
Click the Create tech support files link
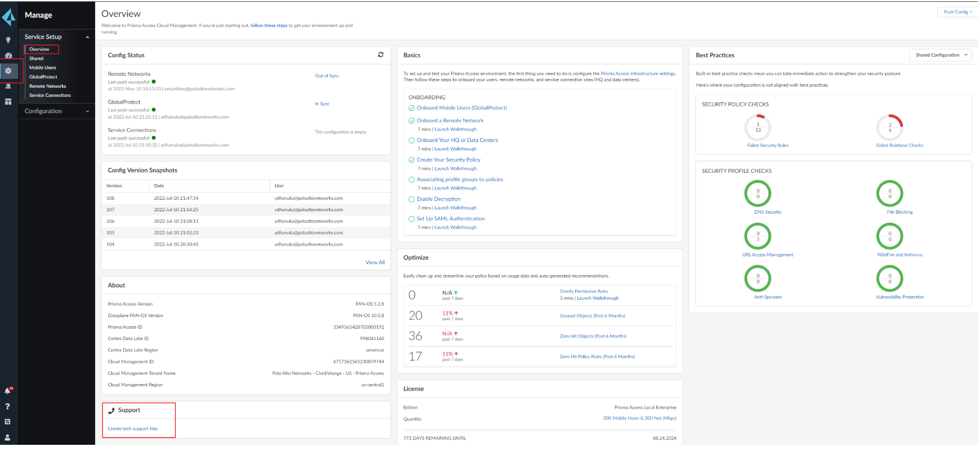point(133,429)
